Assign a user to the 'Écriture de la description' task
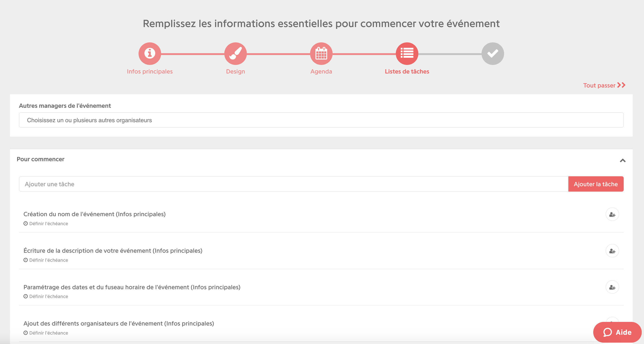This screenshot has width=644, height=344. click(x=612, y=251)
